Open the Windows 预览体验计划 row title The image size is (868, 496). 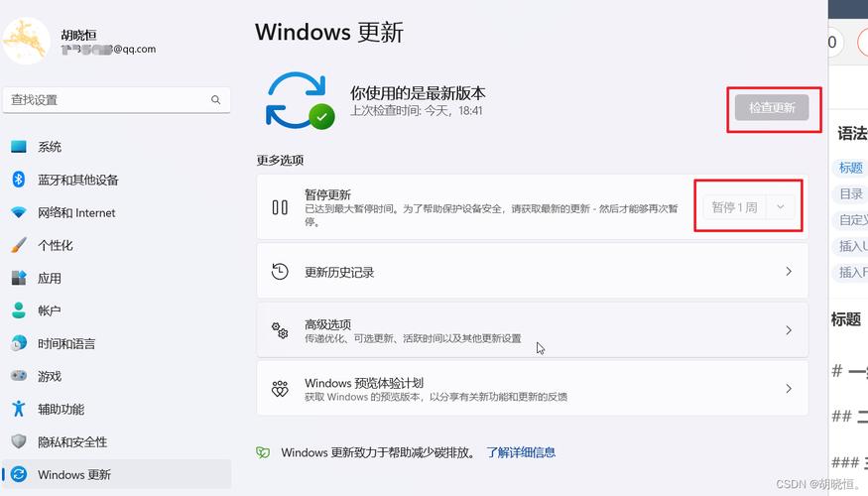click(364, 383)
